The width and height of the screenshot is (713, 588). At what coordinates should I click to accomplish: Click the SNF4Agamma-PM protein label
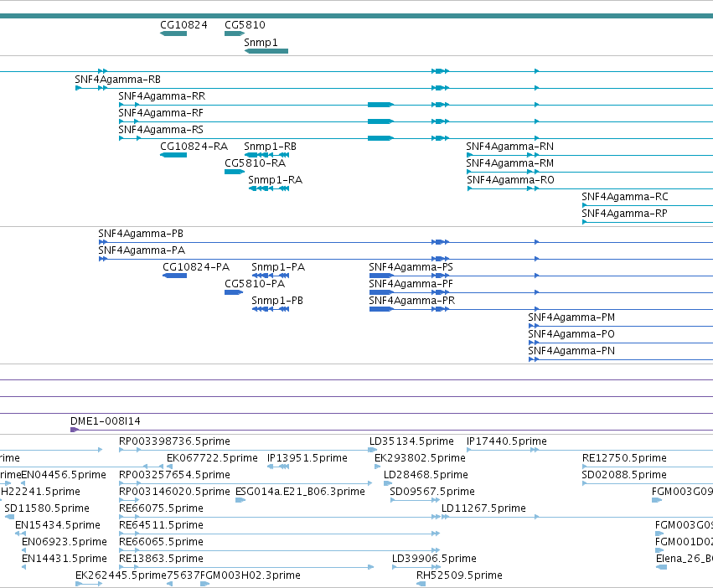[x=571, y=318]
